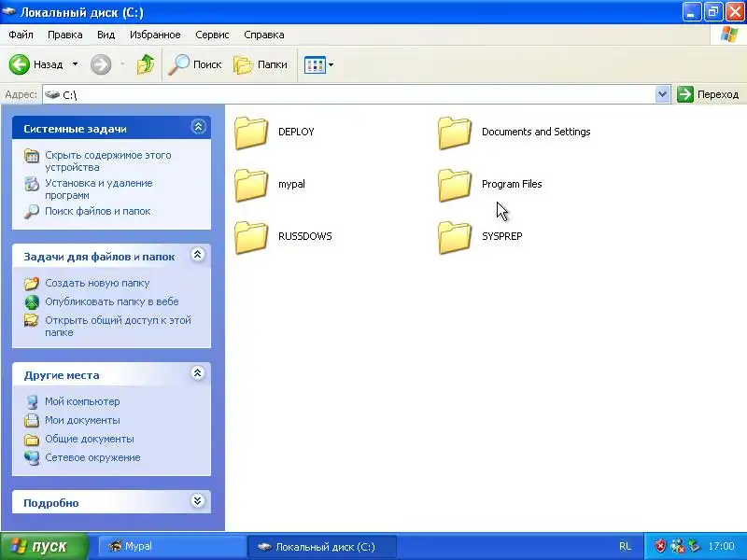747x560 pixels.
Task: Open Сетевое окружение from Other Places
Action: [x=92, y=457]
